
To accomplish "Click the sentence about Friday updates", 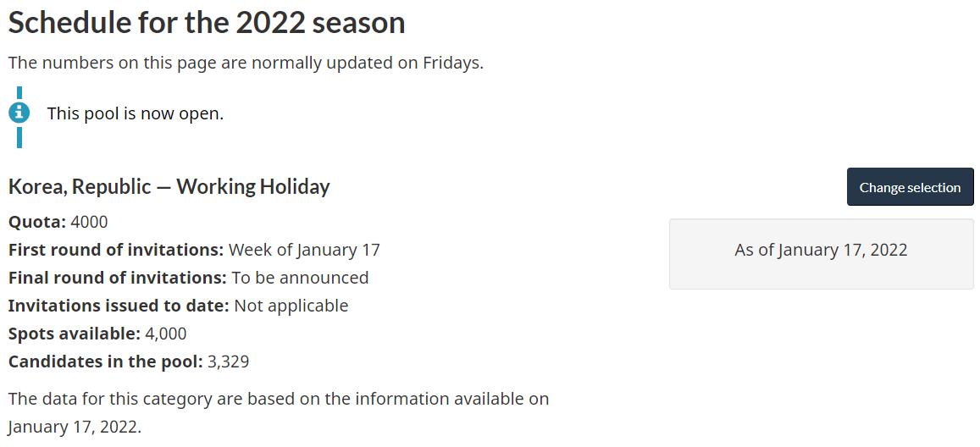I will tap(246, 63).
